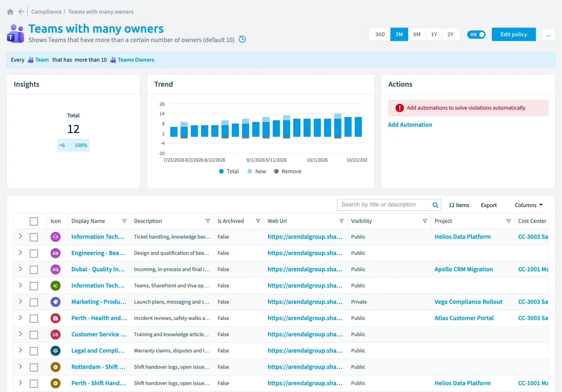Click the back arrow icon

(21, 12)
